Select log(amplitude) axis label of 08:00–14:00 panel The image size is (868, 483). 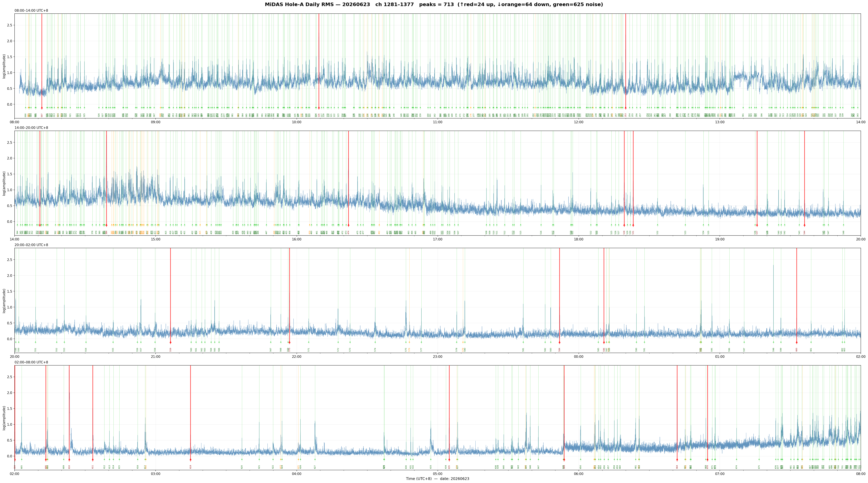point(4,66)
